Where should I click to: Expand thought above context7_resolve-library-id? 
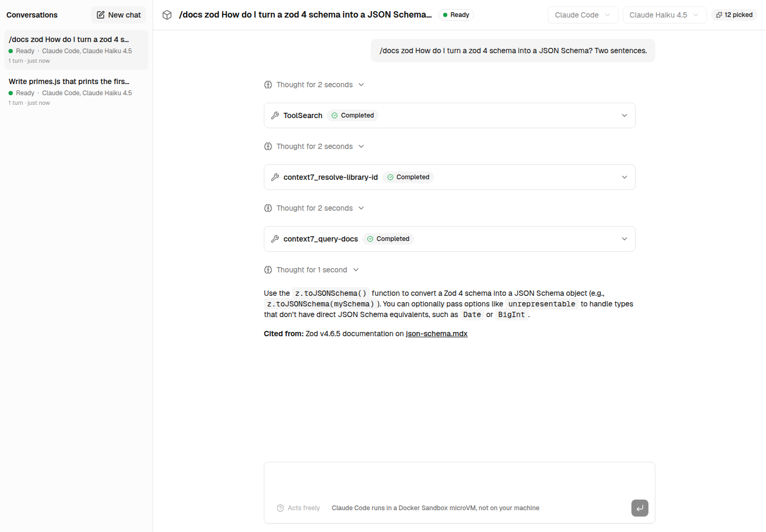[314, 146]
